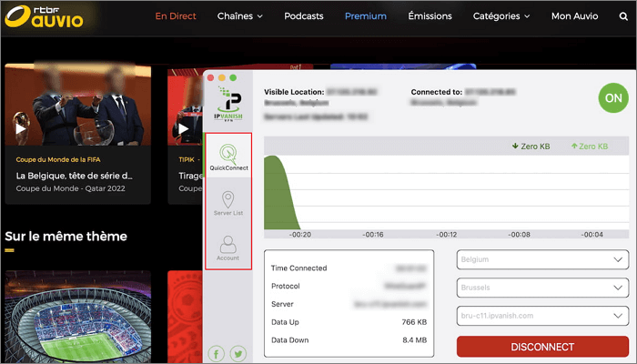Open La Belgique, tête de série title
Viewport: 637px width, 364px height.
75,176
